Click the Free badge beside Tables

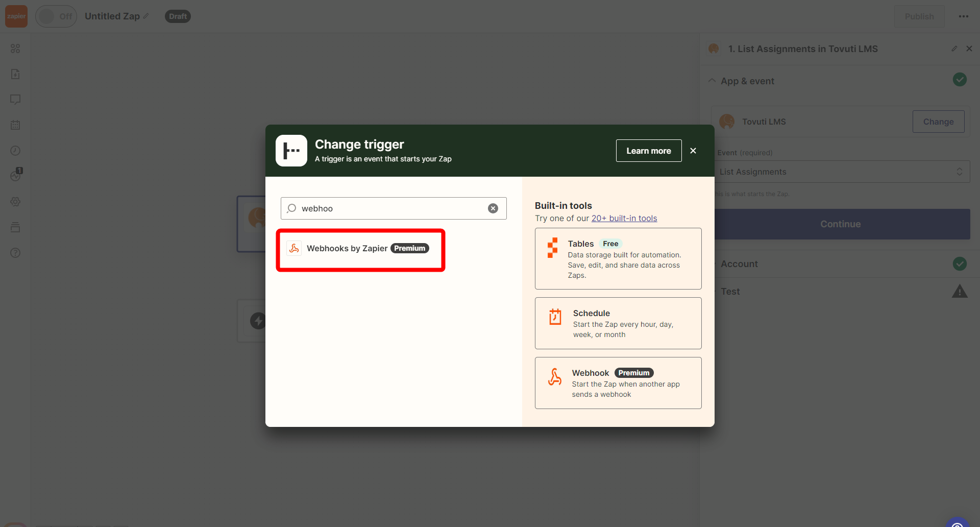coord(610,244)
